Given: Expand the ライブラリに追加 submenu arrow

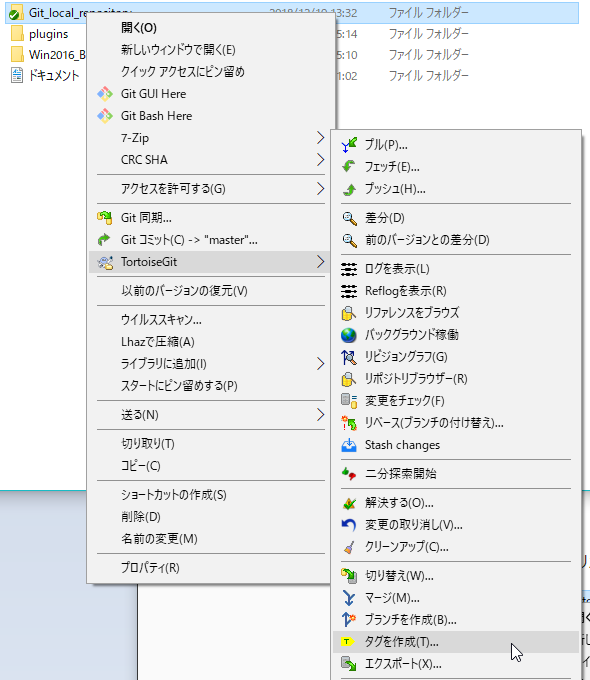Looking at the screenshot, I should (320, 364).
